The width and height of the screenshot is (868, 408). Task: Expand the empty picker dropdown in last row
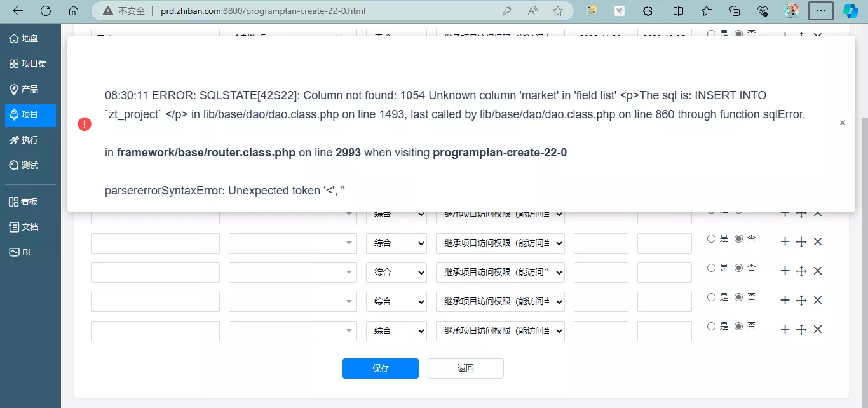293,331
